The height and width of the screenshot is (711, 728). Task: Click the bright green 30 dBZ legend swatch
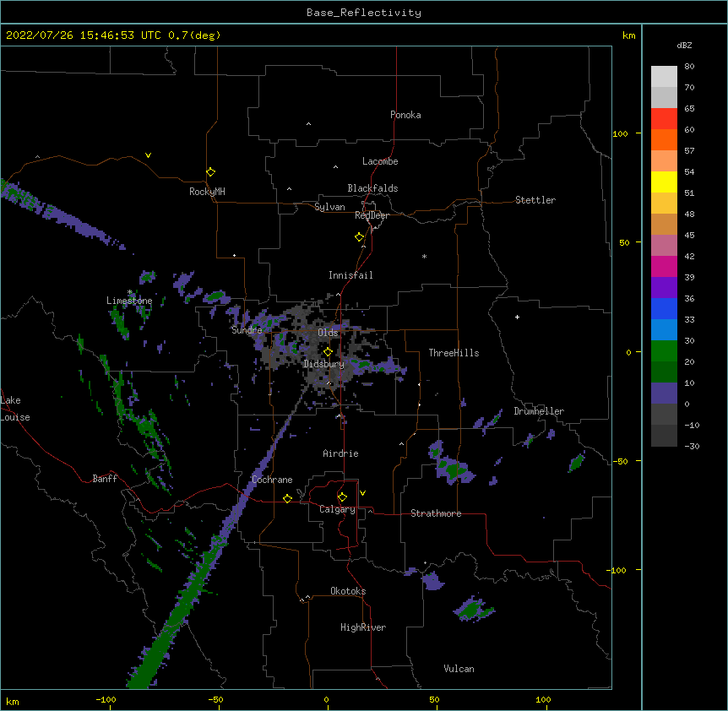click(x=664, y=351)
